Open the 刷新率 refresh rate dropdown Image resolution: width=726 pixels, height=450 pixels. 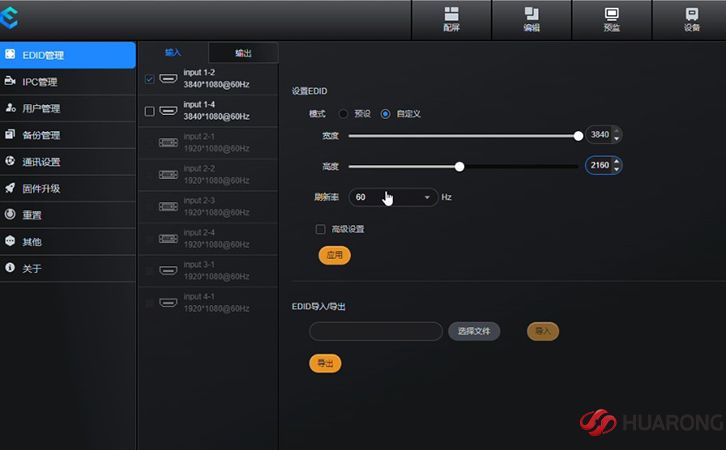pos(392,197)
